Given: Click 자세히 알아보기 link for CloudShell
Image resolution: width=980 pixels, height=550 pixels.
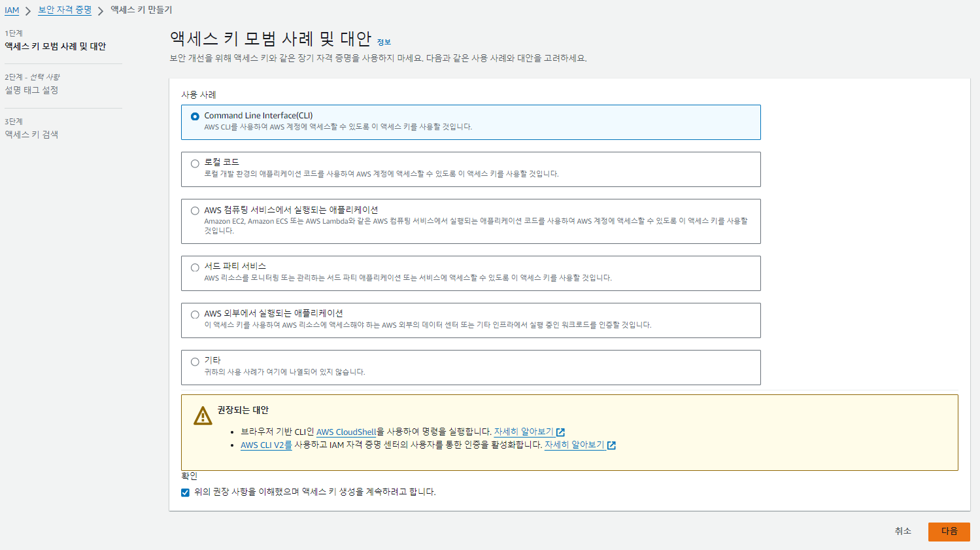Looking at the screenshot, I should tap(524, 432).
